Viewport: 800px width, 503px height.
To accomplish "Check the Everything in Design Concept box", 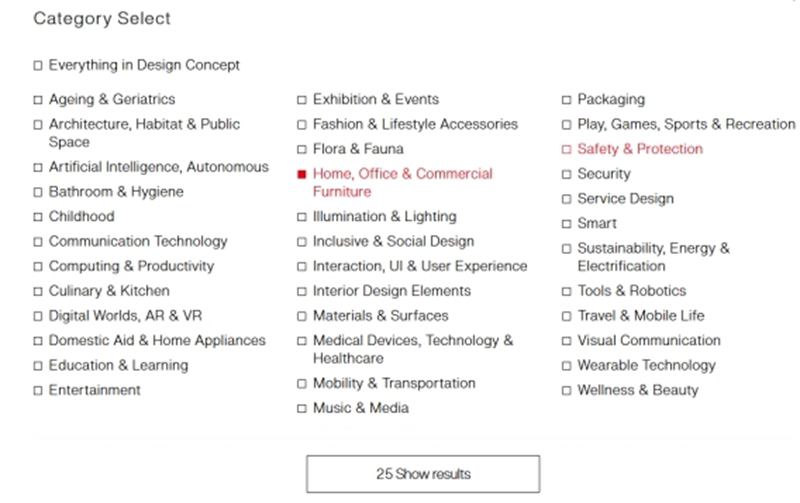I will 38,66.
